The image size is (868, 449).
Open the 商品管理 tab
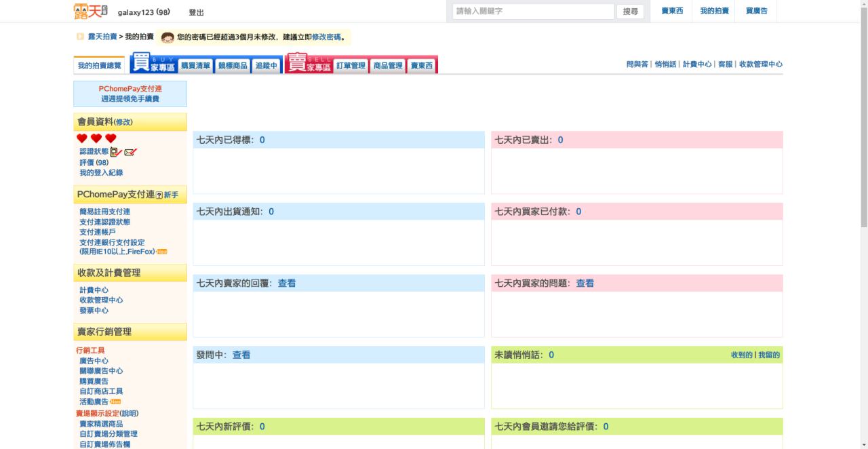coord(388,66)
